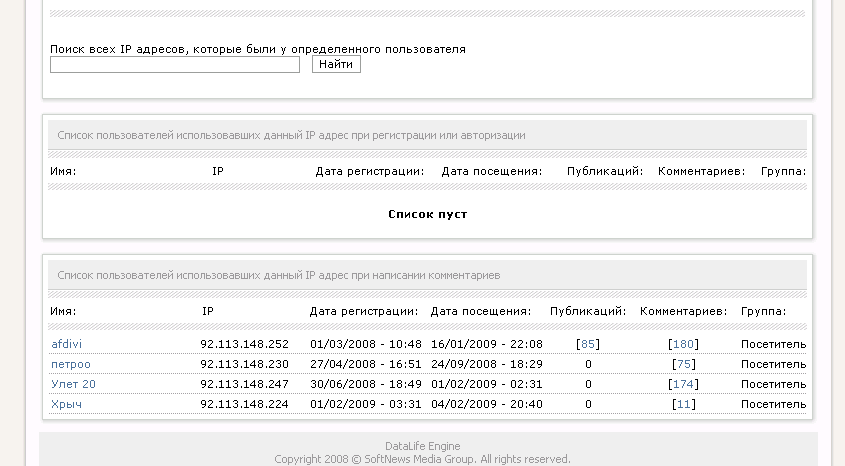View the 75 comments of петроо
The width and height of the screenshot is (845, 466).
[x=684, y=364]
